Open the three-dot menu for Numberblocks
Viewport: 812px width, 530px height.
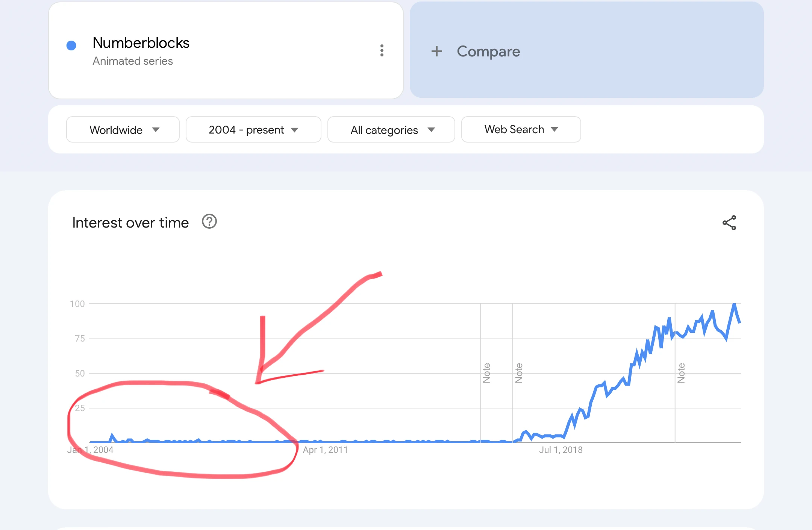[382, 50]
